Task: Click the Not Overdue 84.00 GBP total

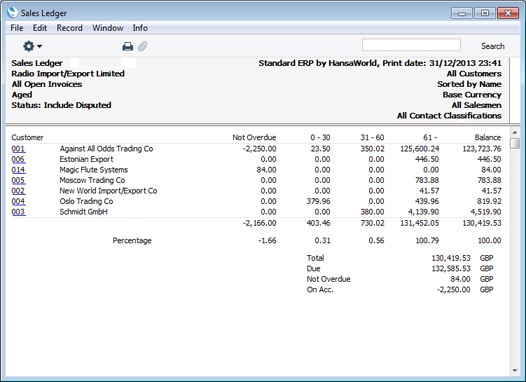Action: pyautogui.click(x=460, y=279)
